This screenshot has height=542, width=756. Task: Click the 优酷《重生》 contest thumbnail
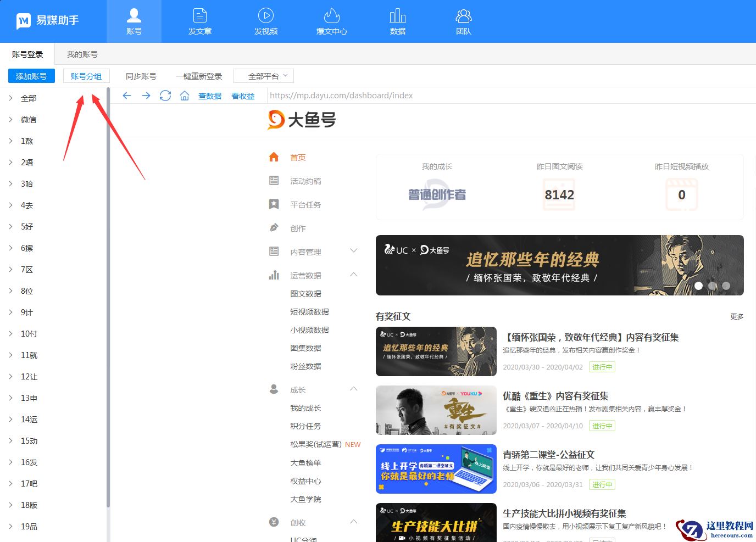(436, 410)
